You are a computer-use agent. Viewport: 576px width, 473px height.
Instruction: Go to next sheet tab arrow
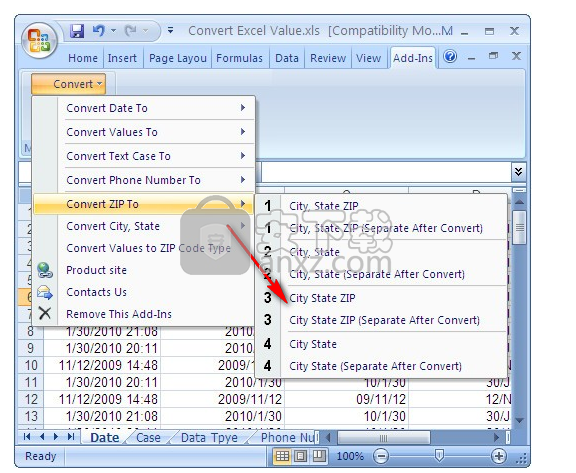tap(56, 436)
